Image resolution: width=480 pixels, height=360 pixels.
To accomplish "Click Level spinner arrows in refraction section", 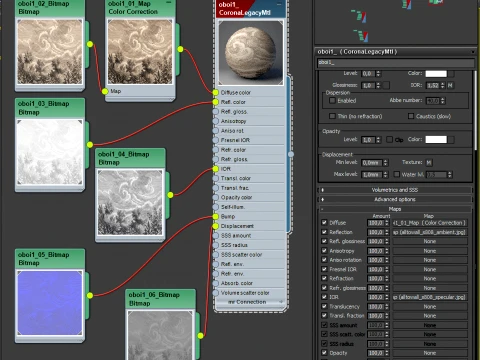I will click(378, 73).
